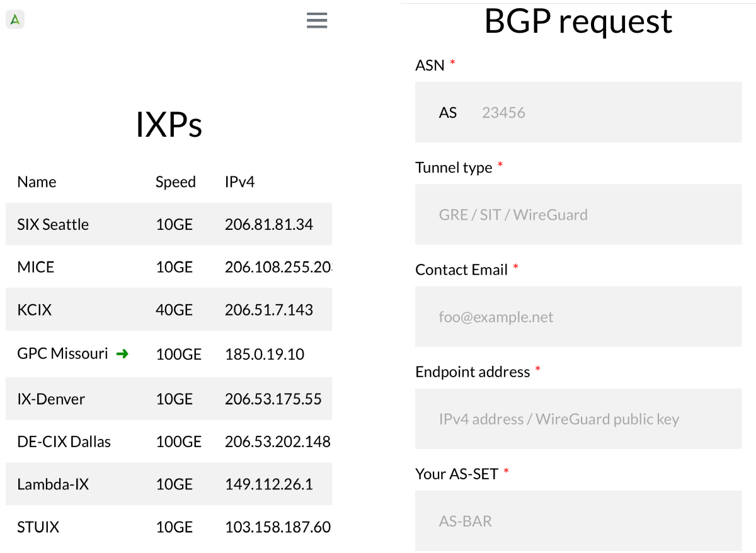This screenshot has height=553, width=756.
Task: Select the MICE row name
Action: (36, 267)
